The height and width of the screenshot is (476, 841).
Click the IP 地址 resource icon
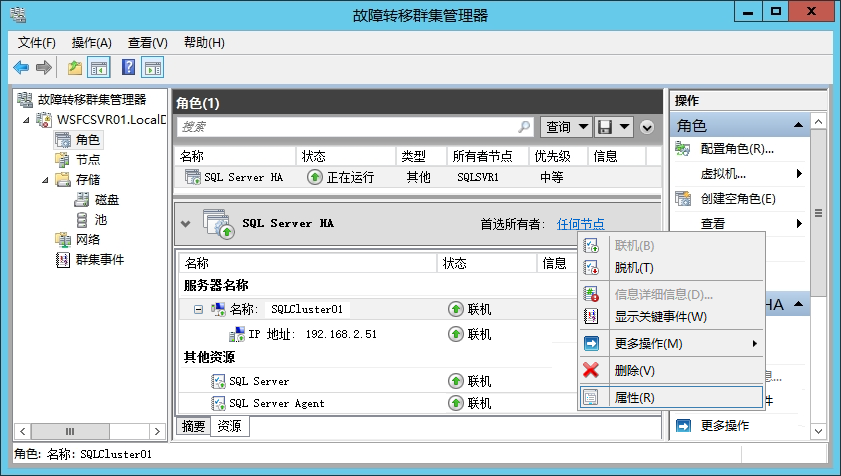click(x=237, y=334)
